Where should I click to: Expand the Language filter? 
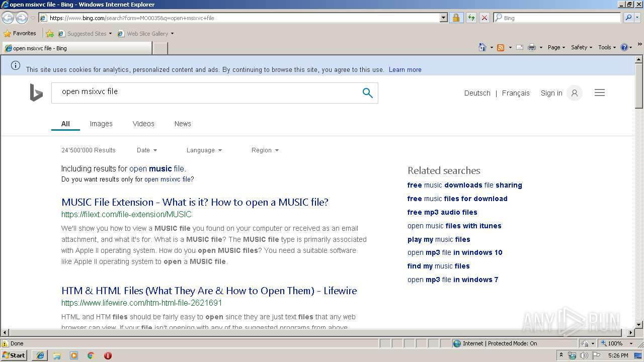[204, 150]
